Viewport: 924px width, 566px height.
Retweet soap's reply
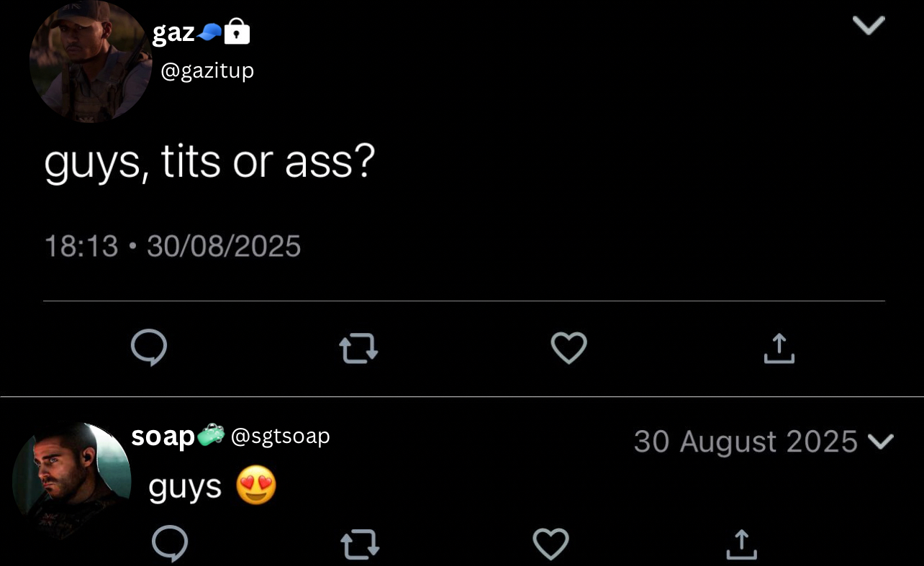[x=358, y=544]
